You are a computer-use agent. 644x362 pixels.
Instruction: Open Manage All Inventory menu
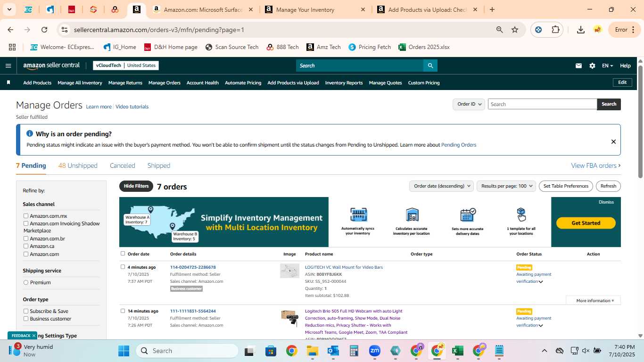80,82
